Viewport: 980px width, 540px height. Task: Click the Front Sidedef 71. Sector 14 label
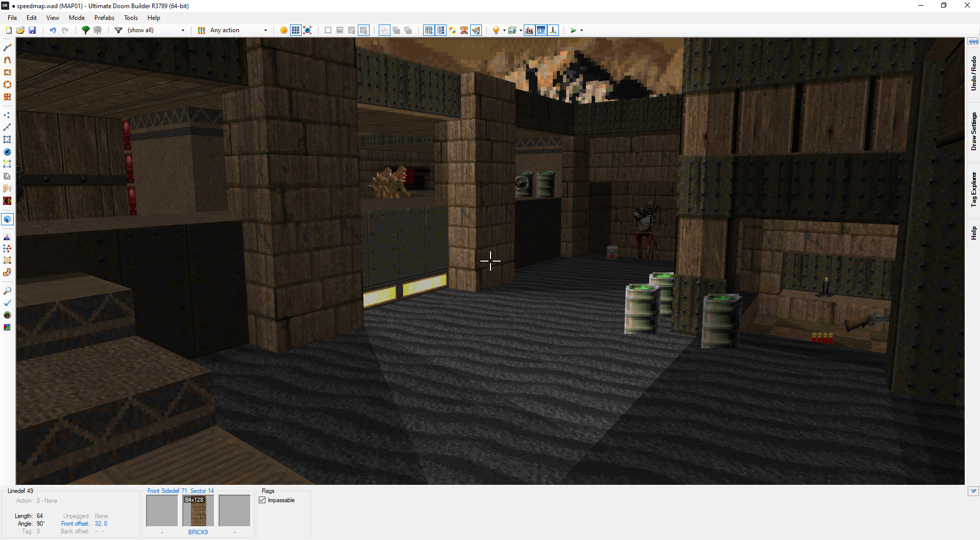[x=181, y=491]
